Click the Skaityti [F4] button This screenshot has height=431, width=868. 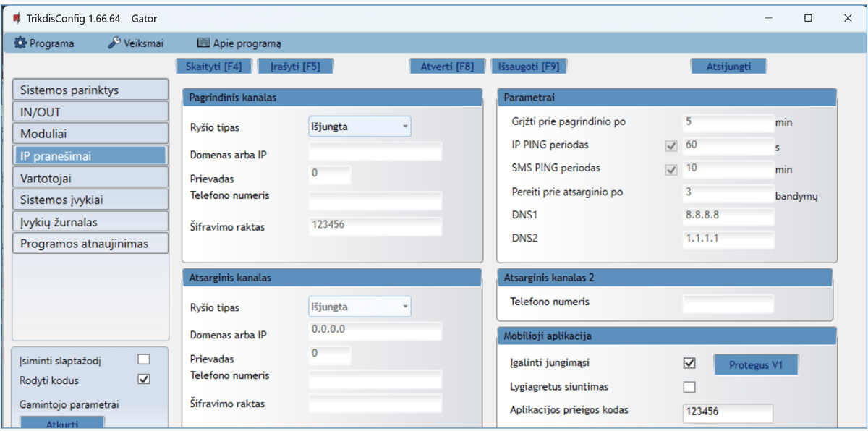[214, 67]
